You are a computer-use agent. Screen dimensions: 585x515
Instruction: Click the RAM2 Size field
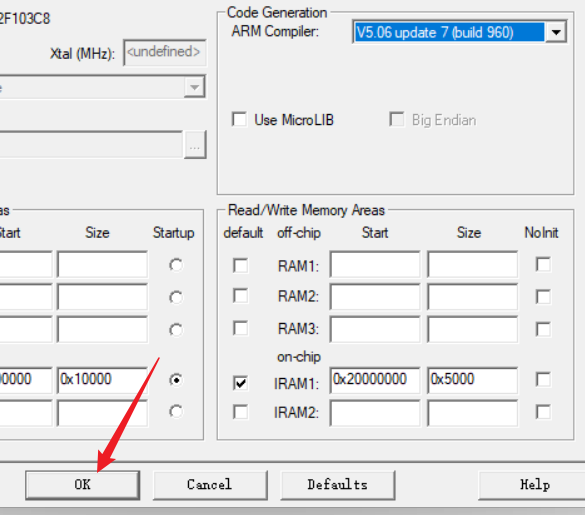[472, 297]
